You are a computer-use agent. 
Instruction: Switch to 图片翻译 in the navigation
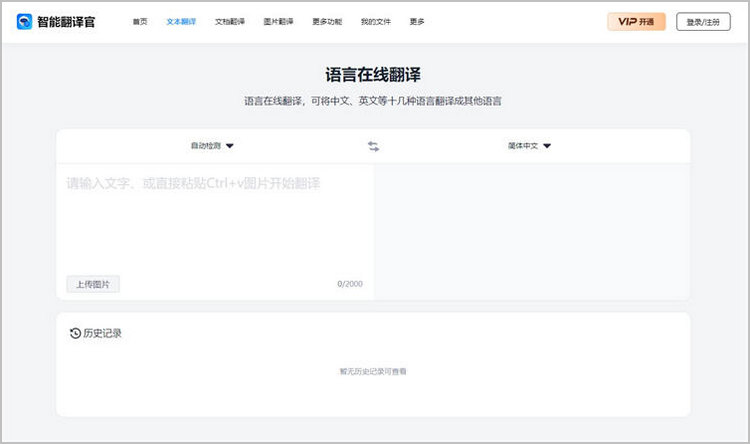278,21
